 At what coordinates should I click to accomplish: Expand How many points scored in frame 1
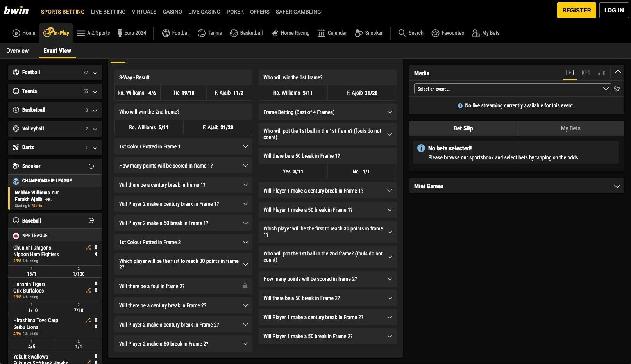click(183, 166)
